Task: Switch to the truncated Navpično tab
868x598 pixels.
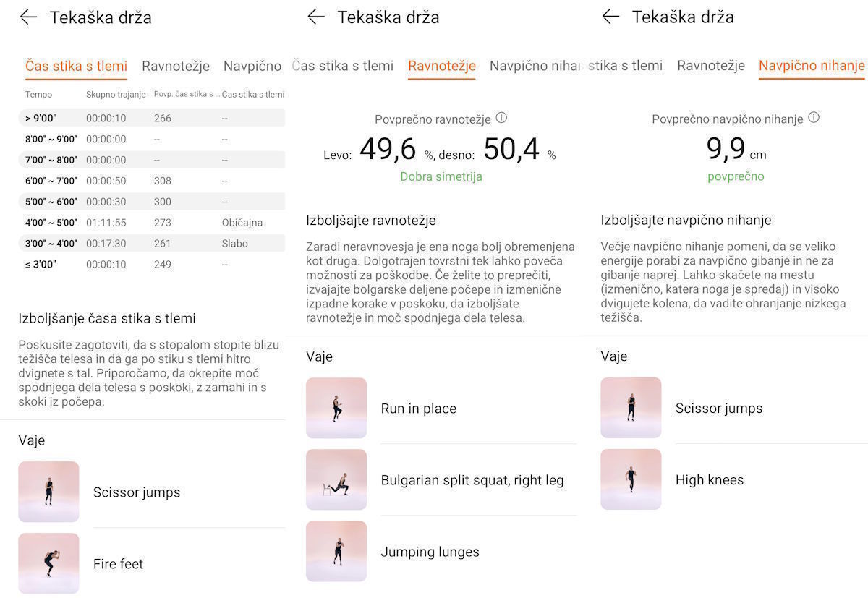Action: (x=252, y=67)
